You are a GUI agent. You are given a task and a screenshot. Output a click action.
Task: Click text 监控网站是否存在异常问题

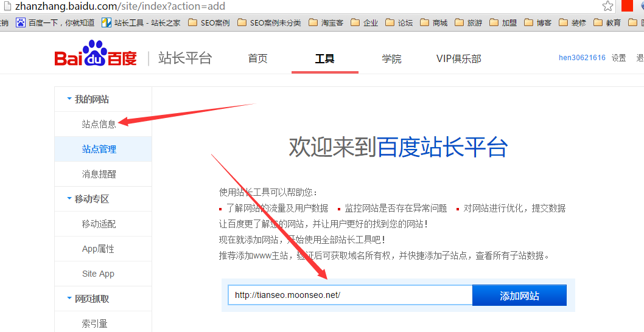(x=396, y=208)
